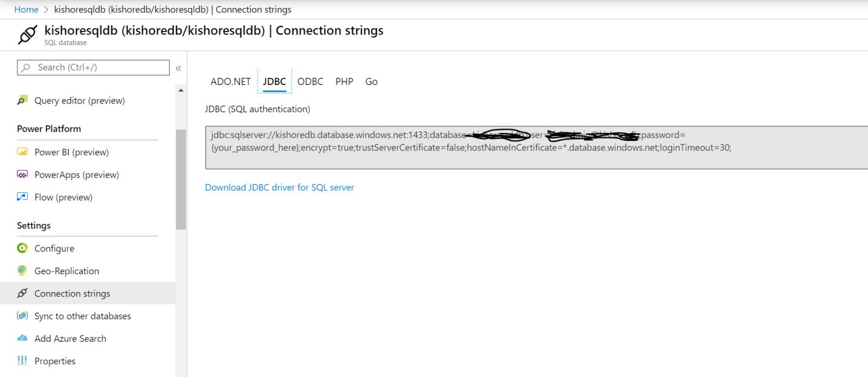The image size is (868, 377).
Task: Click the Power BI icon
Action: (22, 152)
